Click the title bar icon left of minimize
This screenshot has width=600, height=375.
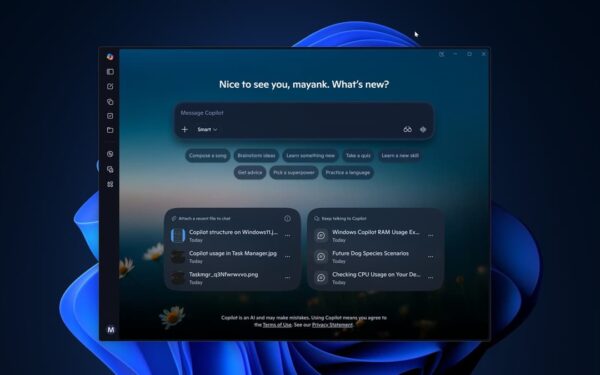point(441,54)
